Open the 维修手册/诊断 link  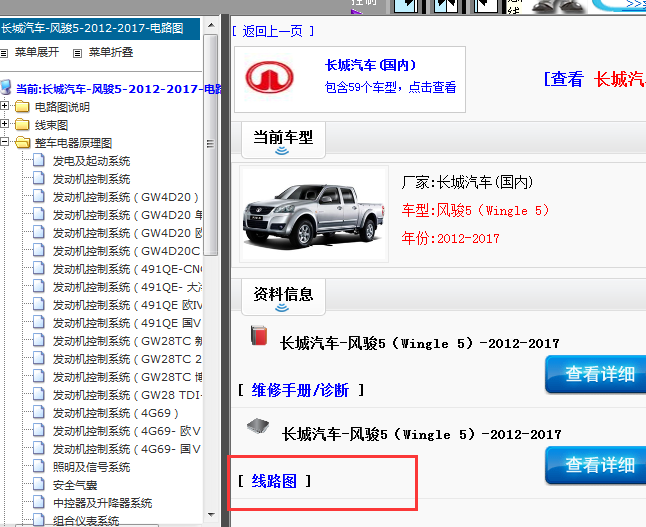coord(300,390)
